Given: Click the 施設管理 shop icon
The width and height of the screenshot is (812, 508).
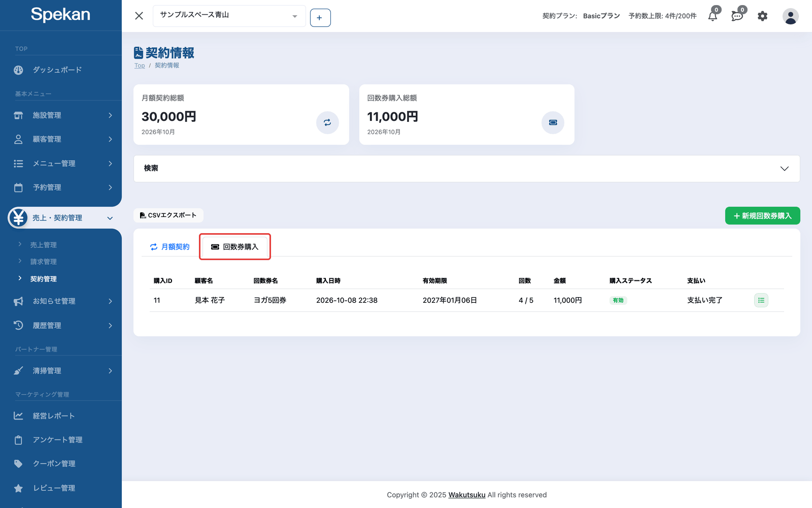Looking at the screenshot, I should [18, 115].
